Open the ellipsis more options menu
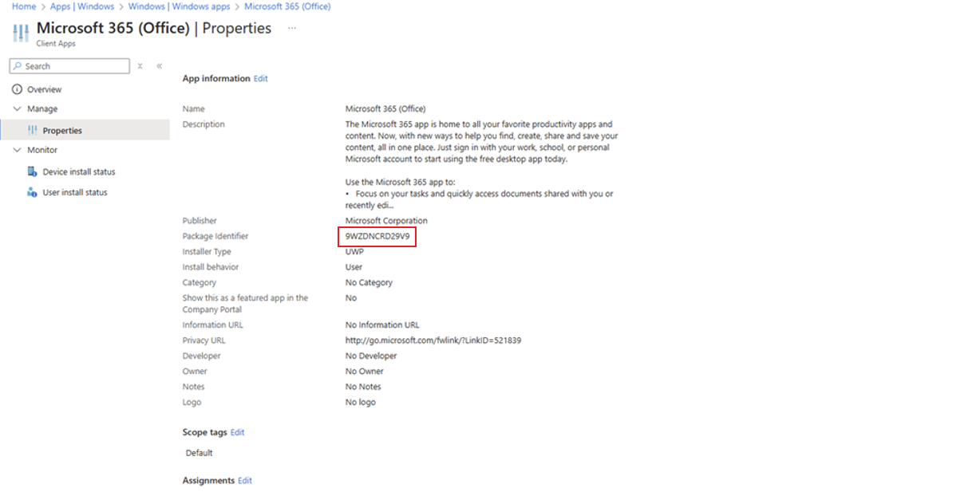This screenshot has width=980, height=496. 292,28
